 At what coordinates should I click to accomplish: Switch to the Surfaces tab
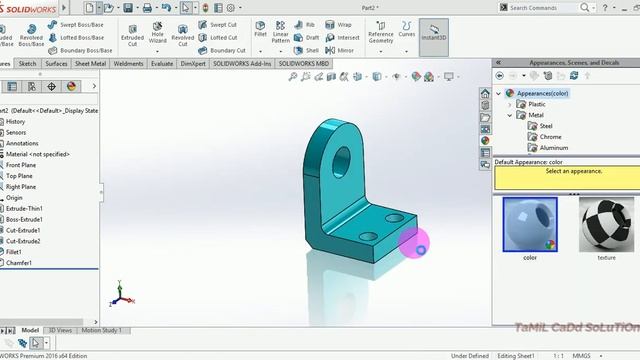(x=56, y=64)
